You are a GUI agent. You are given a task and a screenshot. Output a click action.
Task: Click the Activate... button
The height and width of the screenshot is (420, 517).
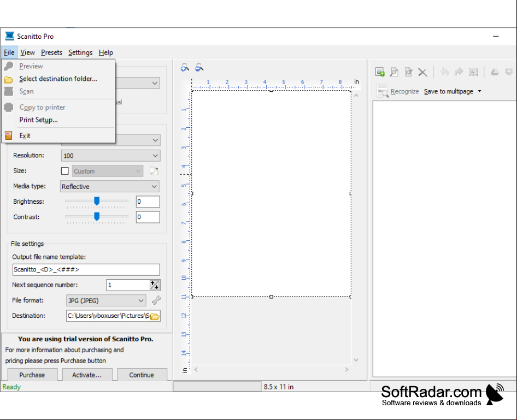click(87, 375)
